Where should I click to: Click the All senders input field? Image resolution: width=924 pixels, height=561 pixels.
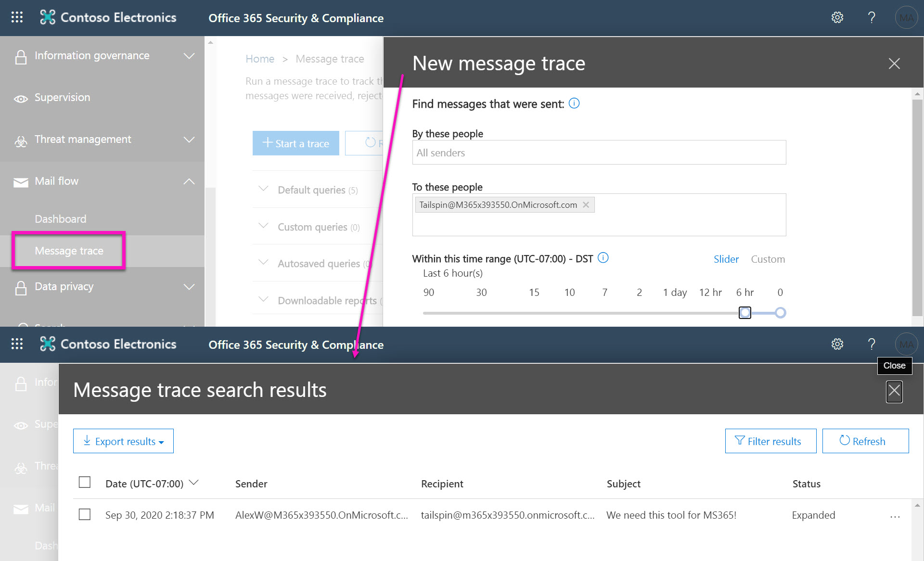pyautogui.click(x=599, y=153)
